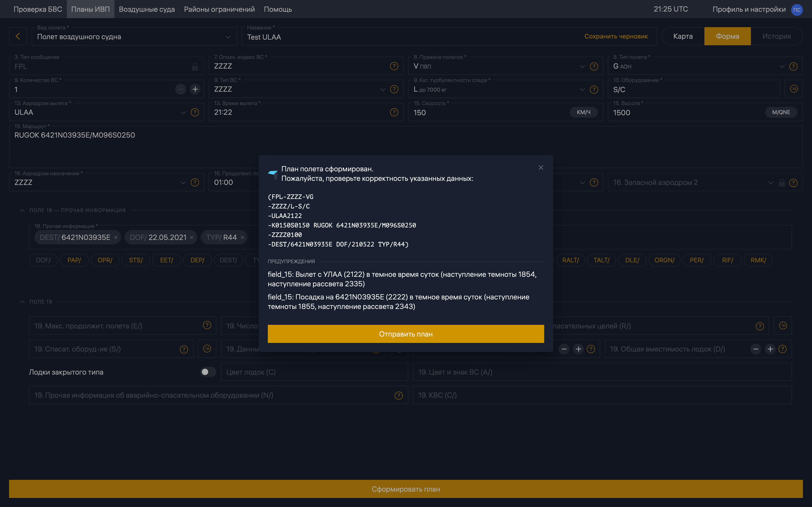Collapse the ПОЛЕ 18 section
This screenshot has height=507, width=812.
(x=22, y=210)
